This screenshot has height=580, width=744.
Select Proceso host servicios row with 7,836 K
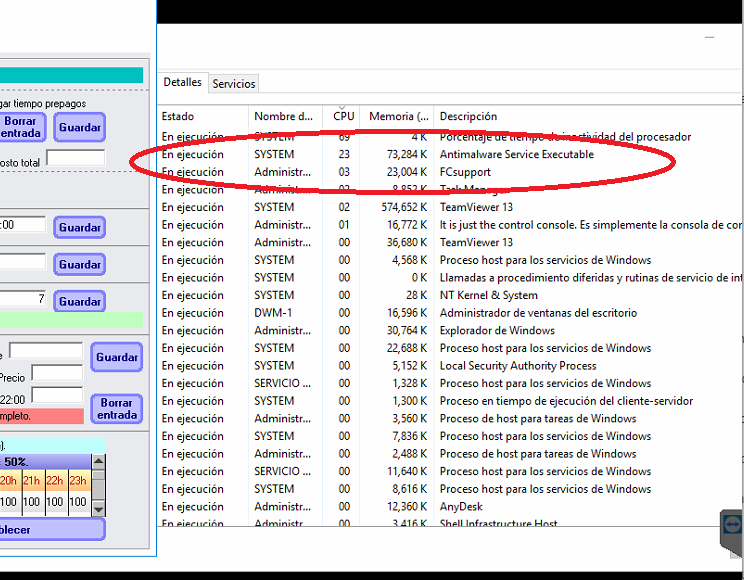click(450, 436)
